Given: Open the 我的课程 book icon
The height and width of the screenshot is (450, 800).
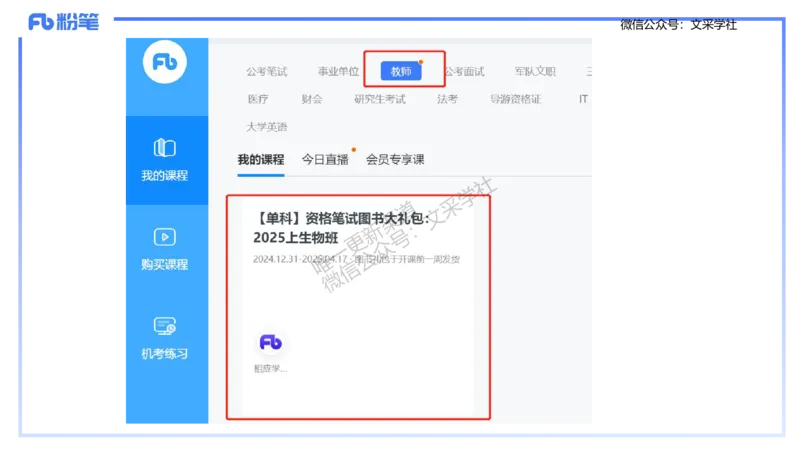Looking at the screenshot, I should [x=164, y=148].
